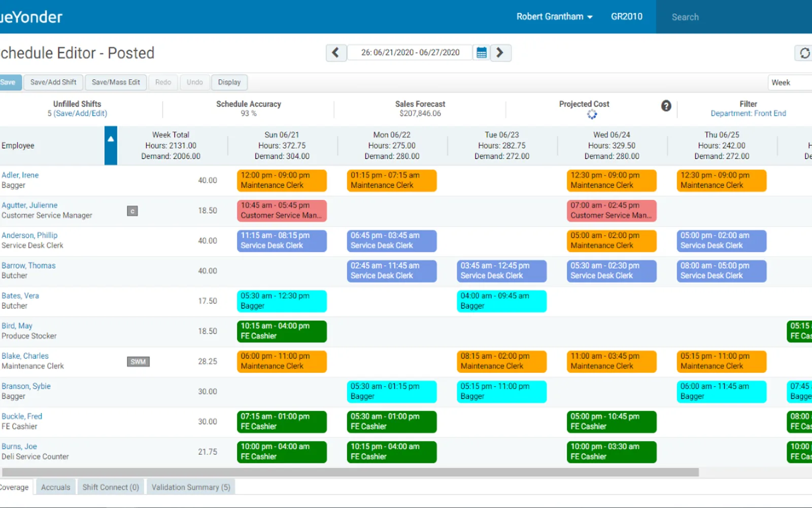Image resolution: width=812 pixels, height=508 pixels.
Task: Open employee Adler, Irene
Action: 20,175
